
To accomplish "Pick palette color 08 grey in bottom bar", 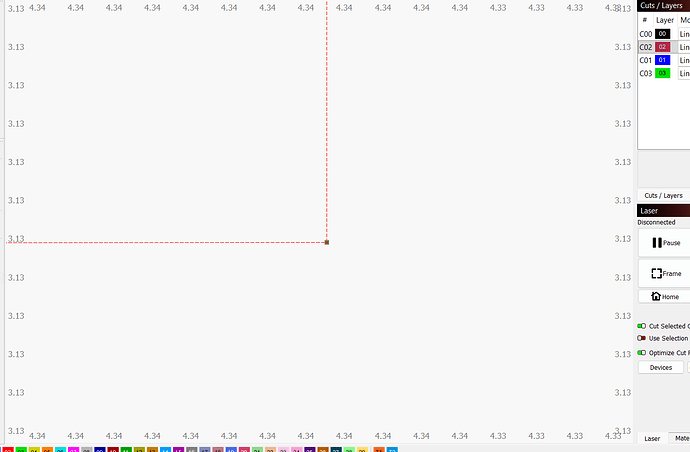I will point(87,450).
